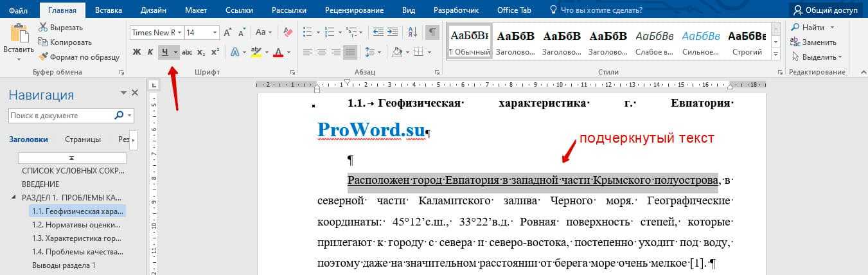Switch to the Рецензирование tab
Screen dimensions: 868x275
(354, 10)
